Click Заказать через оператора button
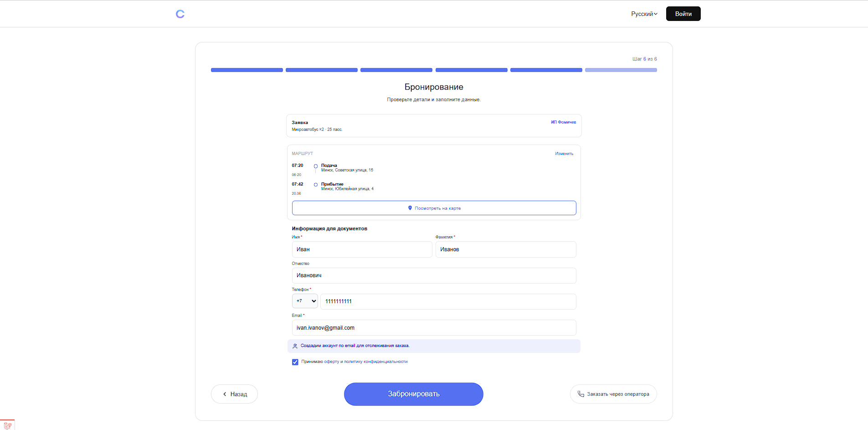868x430 pixels. (x=613, y=394)
